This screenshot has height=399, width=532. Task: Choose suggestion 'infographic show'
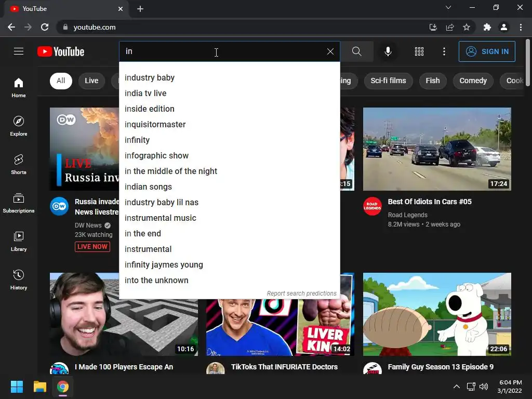[229, 156]
